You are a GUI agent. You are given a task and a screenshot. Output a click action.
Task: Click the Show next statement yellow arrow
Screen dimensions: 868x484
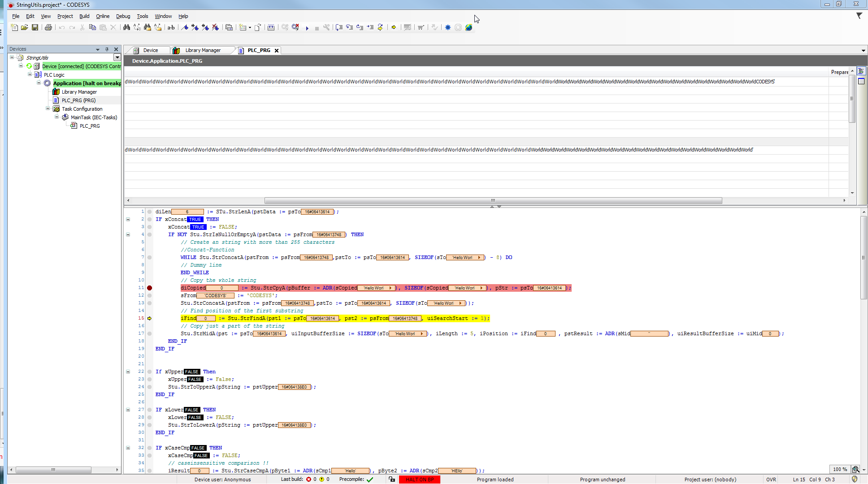[x=394, y=27]
